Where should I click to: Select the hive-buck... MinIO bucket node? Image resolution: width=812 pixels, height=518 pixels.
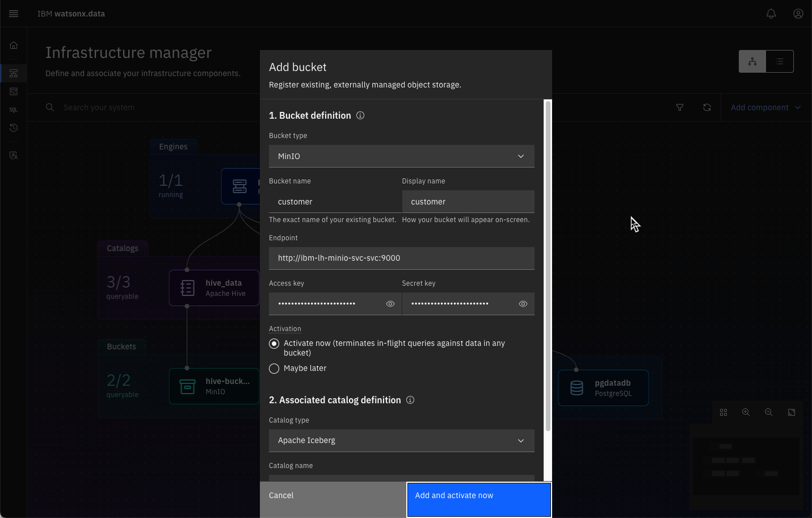(214, 386)
